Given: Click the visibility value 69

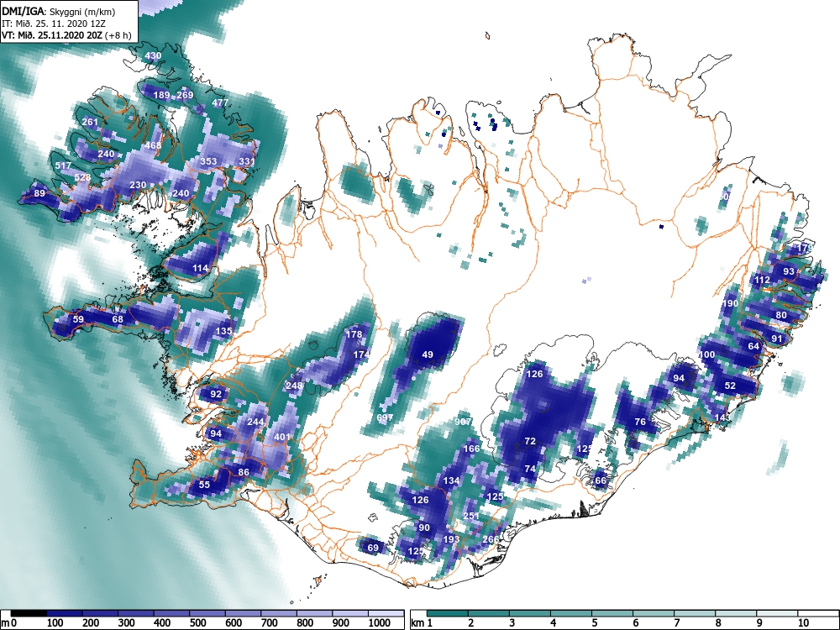Looking at the screenshot, I should [373, 547].
